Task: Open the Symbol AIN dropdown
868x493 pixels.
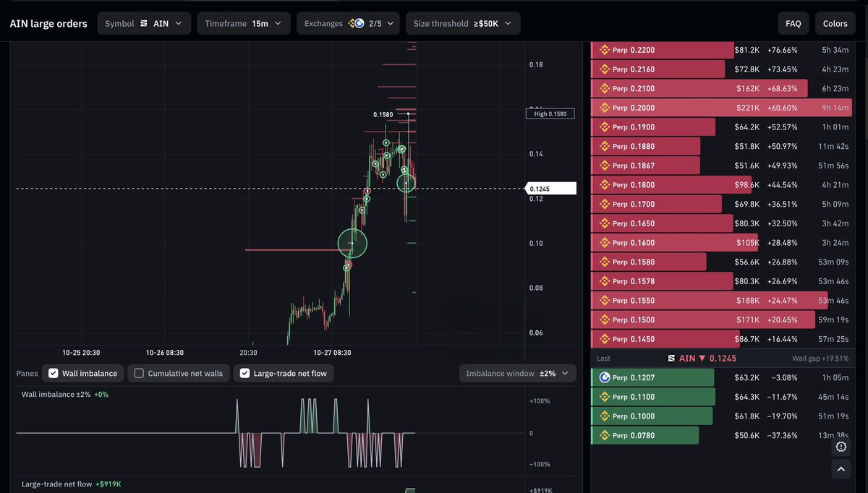Action: tap(145, 24)
